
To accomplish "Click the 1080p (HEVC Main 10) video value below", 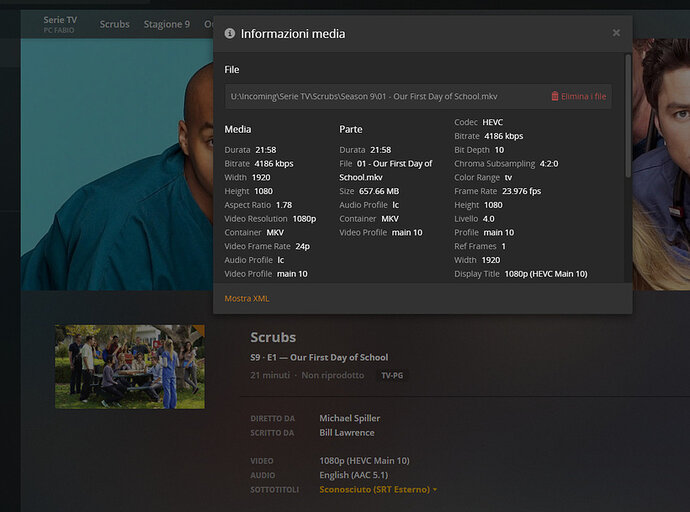I will click(x=364, y=461).
